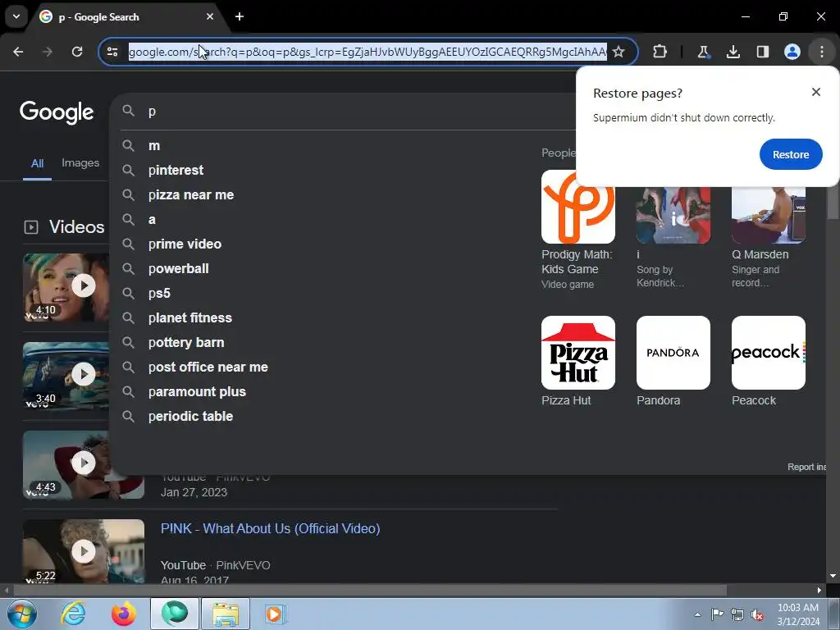Launch Firefox from the taskbar

coord(124,614)
